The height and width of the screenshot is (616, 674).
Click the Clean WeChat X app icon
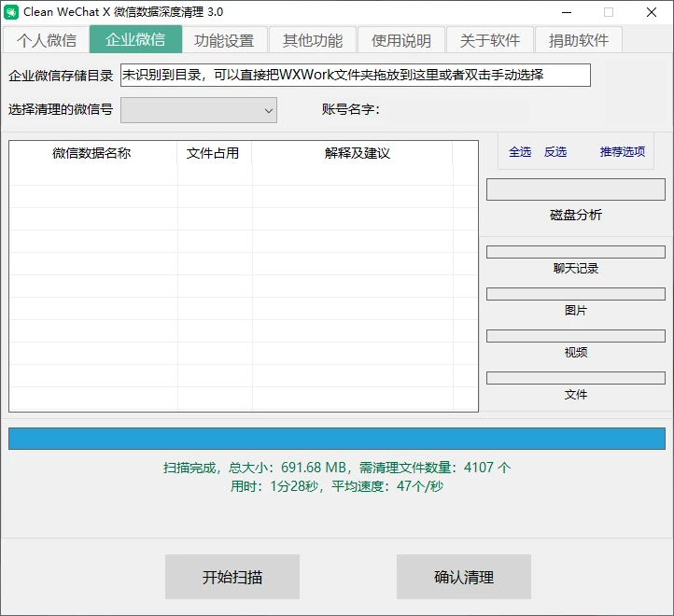point(12,12)
